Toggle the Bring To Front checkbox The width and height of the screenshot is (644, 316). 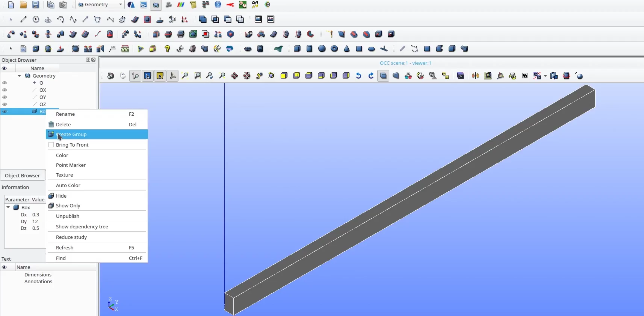(x=51, y=145)
